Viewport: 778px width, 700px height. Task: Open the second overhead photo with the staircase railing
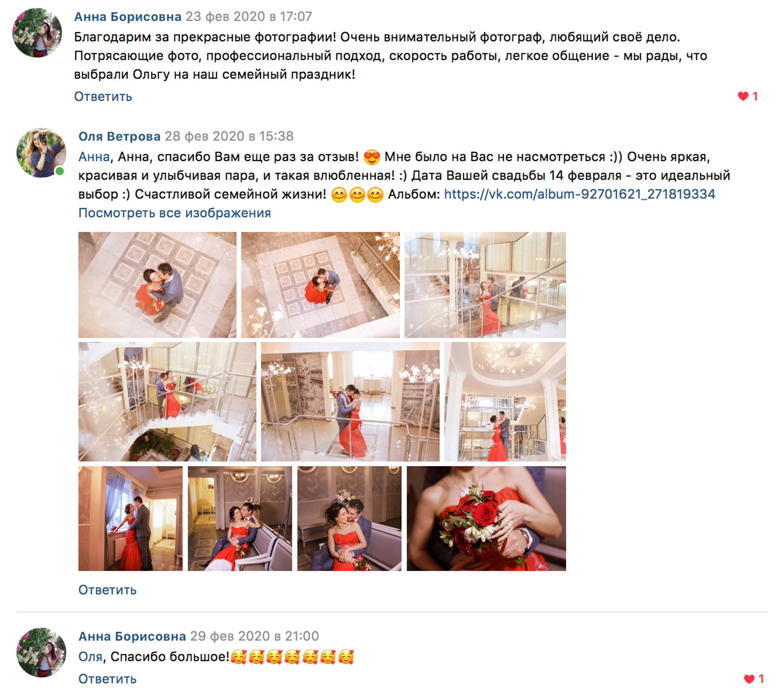(x=320, y=285)
